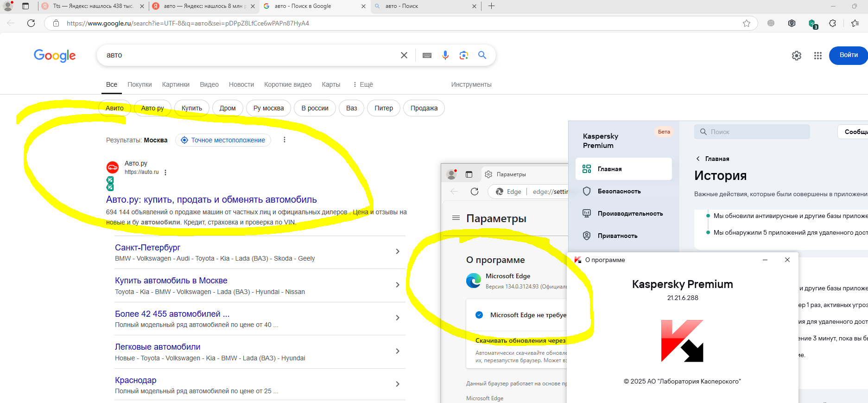868x403 pixels.
Task: Expand the Санкт-Петербург sitelink chevron
Action: (x=398, y=251)
